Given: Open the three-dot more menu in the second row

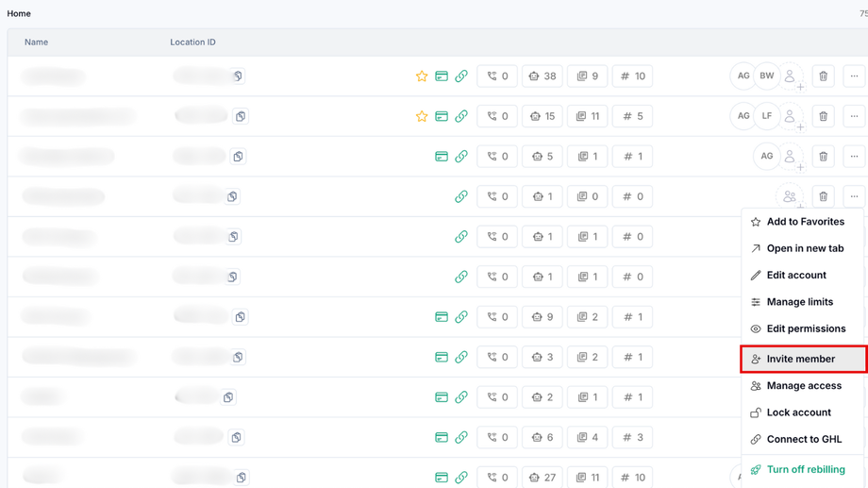Looking at the screenshot, I should pyautogui.click(x=854, y=116).
